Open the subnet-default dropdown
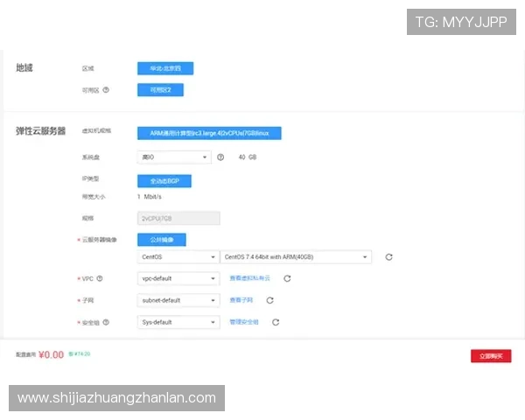Screen dimensions: 525x420 (178, 300)
